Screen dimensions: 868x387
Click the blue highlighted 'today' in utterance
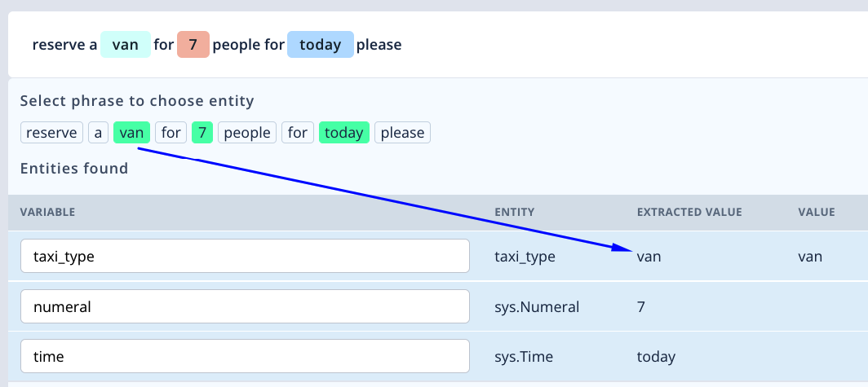click(x=321, y=44)
